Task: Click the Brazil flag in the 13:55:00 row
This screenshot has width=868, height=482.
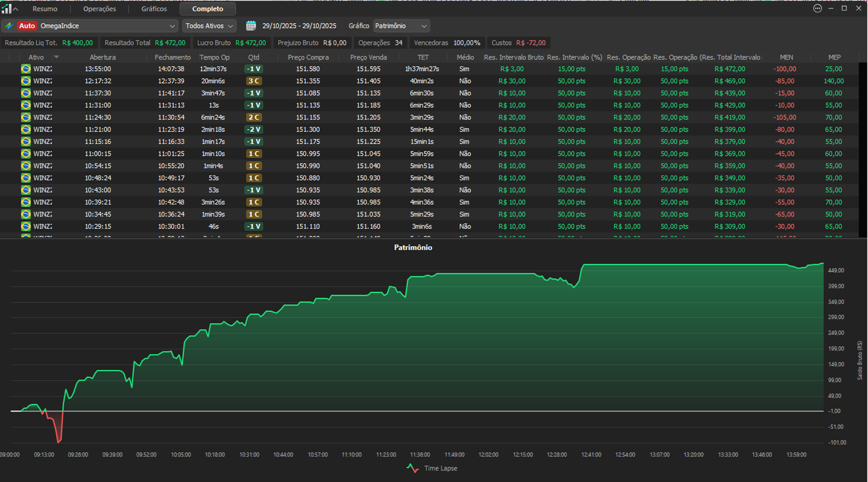Action: click(x=26, y=69)
